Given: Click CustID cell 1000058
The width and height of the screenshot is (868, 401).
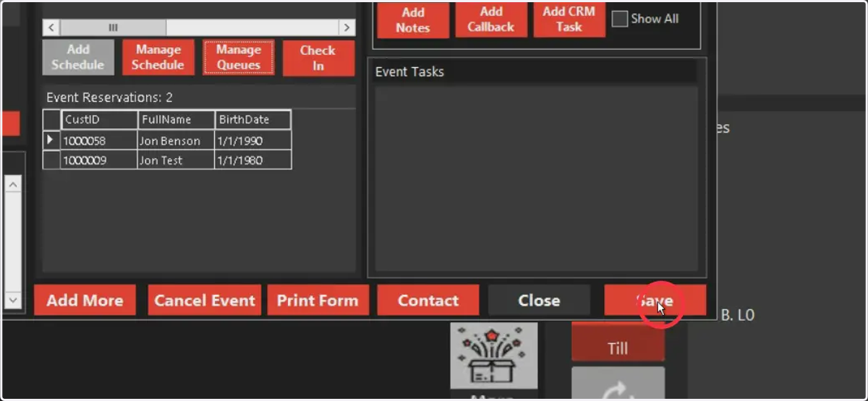Looking at the screenshot, I should click(99, 140).
